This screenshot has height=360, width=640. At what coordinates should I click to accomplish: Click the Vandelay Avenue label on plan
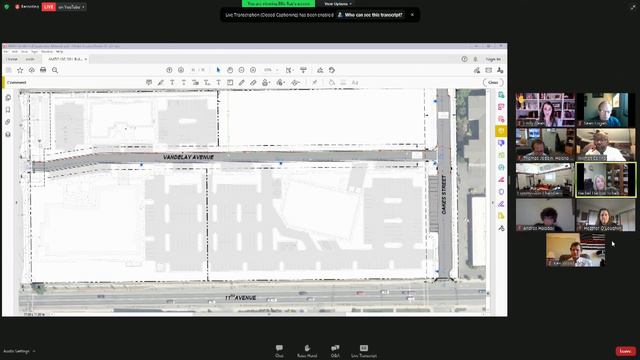click(188, 157)
